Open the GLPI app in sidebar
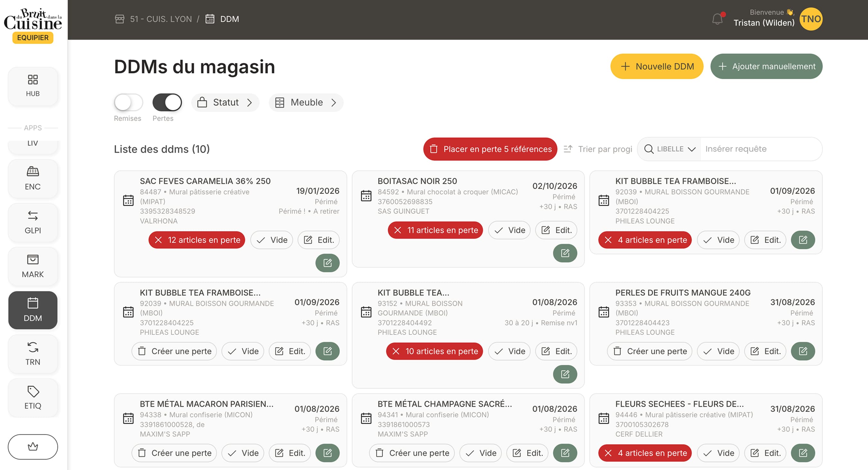868x470 pixels. (x=33, y=222)
